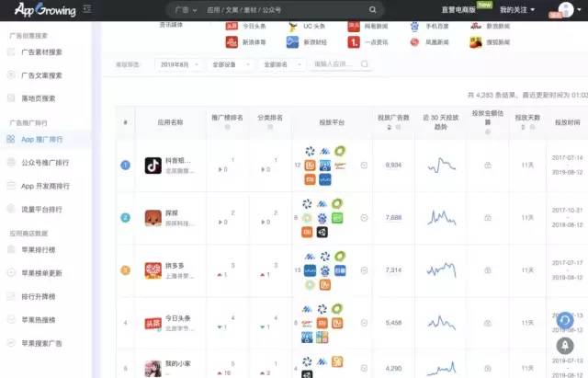Select the 凤凰新闻 media filter
Image resolution: width=588 pixels, height=378 pixels.
click(x=429, y=42)
